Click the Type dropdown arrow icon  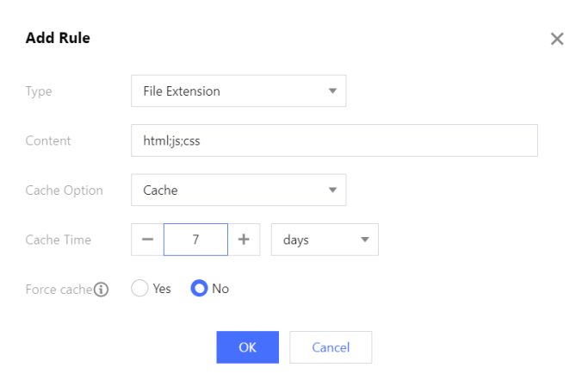pyautogui.click(x=332, y=91)
